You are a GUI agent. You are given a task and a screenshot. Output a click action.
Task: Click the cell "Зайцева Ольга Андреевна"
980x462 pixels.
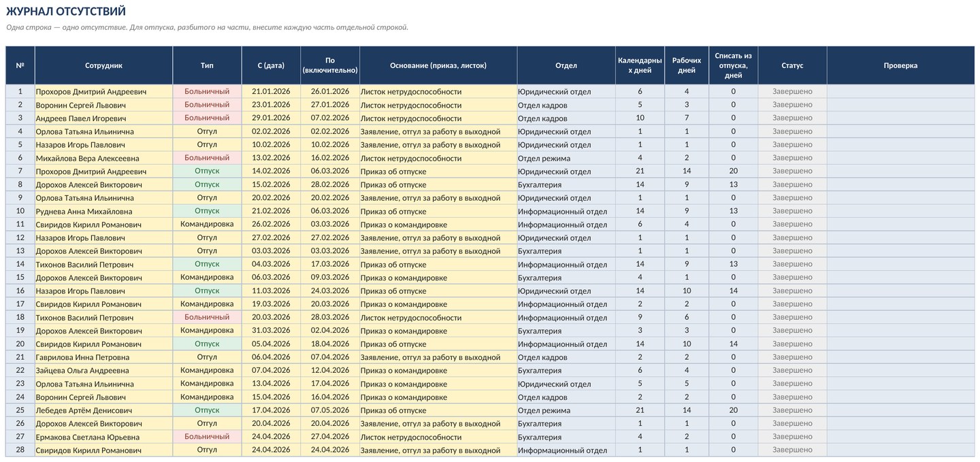[x=103, y=371]
